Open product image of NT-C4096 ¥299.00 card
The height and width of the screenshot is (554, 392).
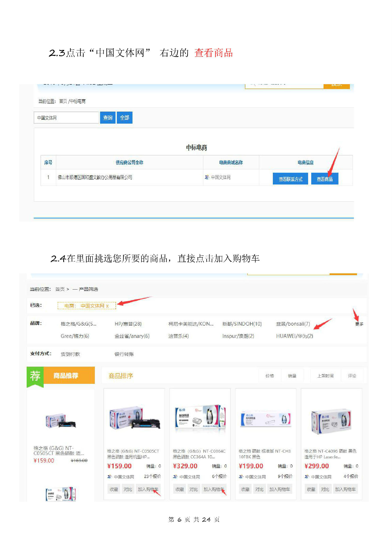(x=331, y=421)
